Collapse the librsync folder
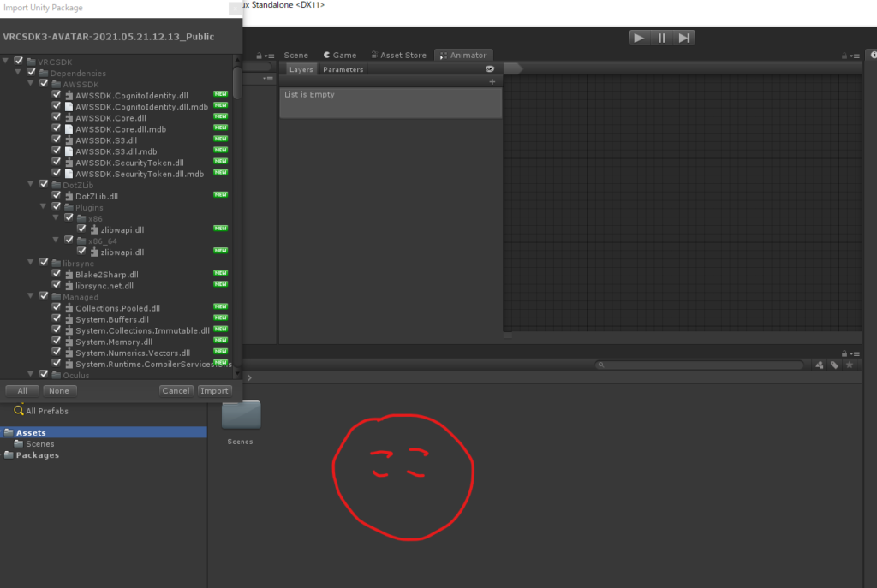The width and height of the screenshot is (877, 588). (x=31, y=262)
